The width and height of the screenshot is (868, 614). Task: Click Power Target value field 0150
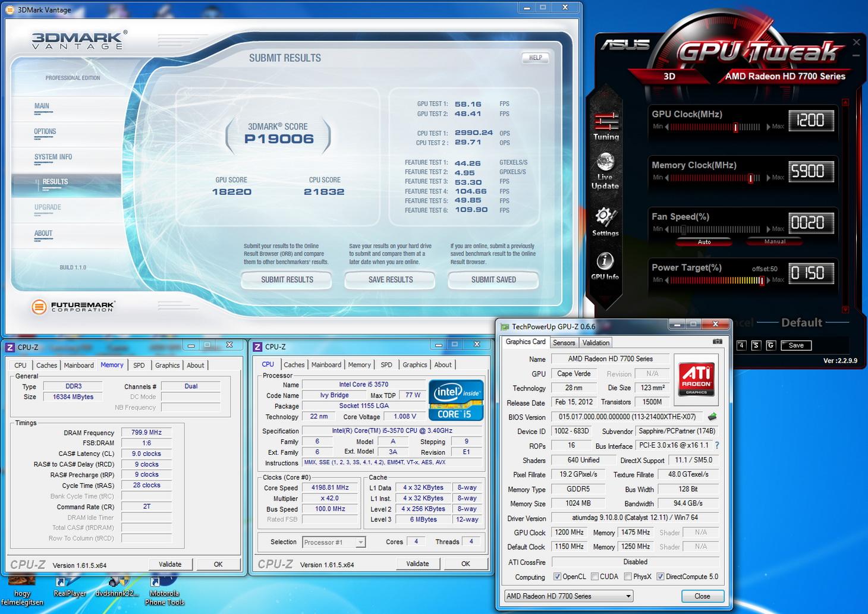click(811, 273)
